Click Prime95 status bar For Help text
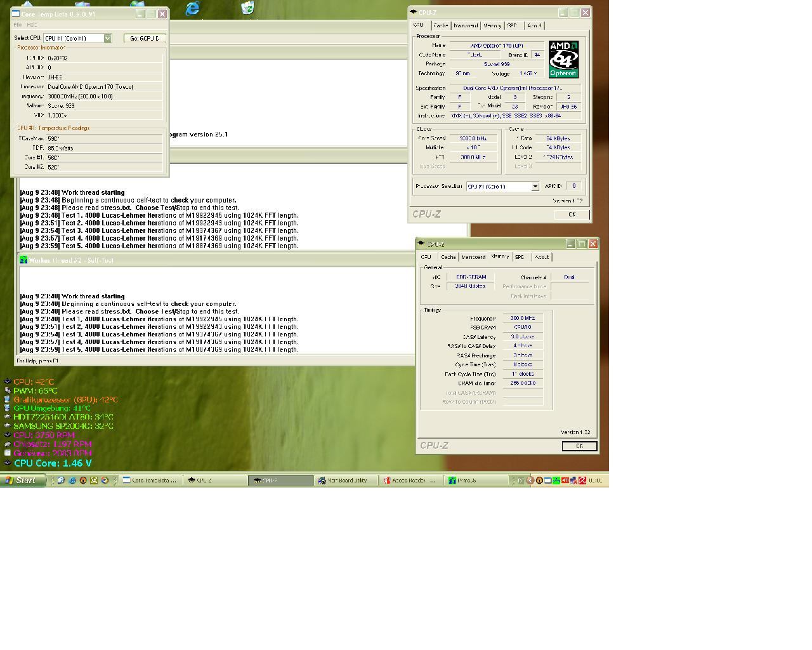The width and height of the screenshot is (812, 650). 37,361
